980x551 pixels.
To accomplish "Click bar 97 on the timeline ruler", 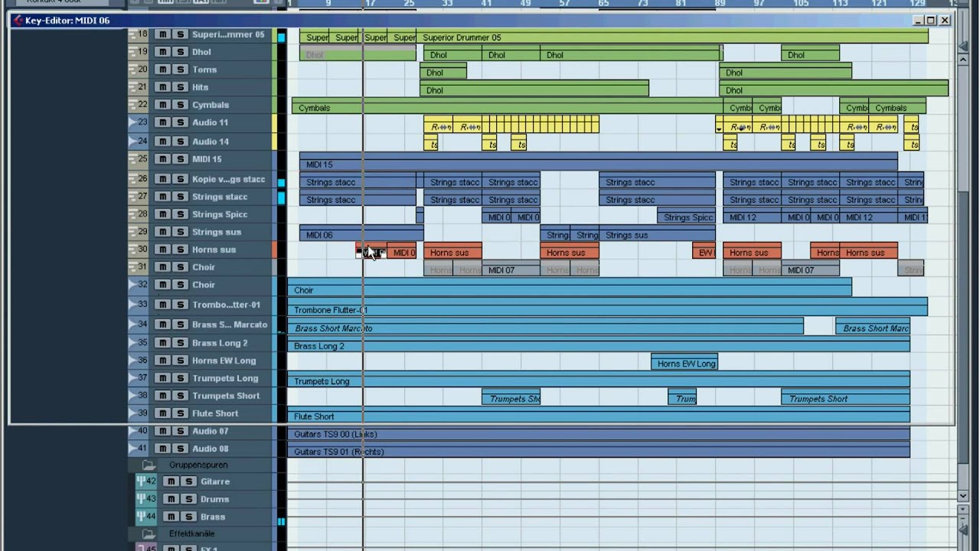I will point(759,4).
